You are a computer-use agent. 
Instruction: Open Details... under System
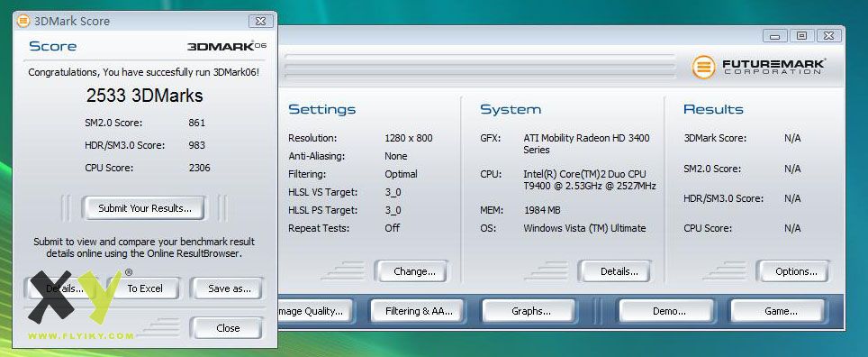coord(615,271)
